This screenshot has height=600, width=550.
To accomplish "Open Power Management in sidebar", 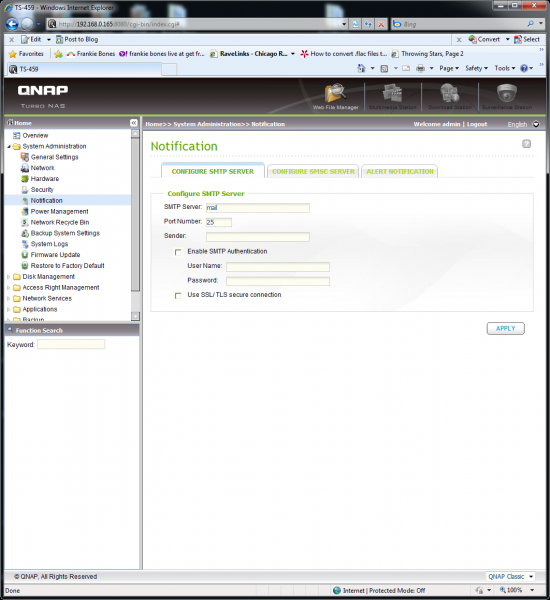I will tap(59, 212).
